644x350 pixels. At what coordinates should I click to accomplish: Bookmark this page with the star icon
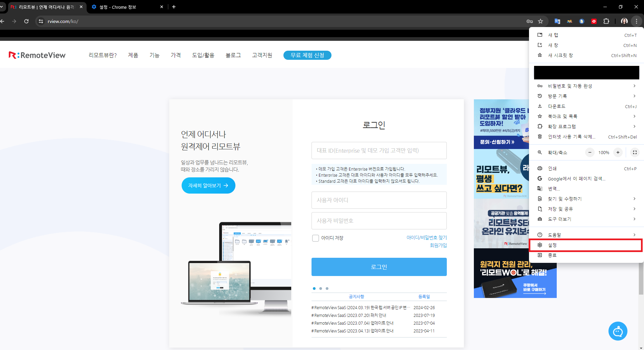540,21
